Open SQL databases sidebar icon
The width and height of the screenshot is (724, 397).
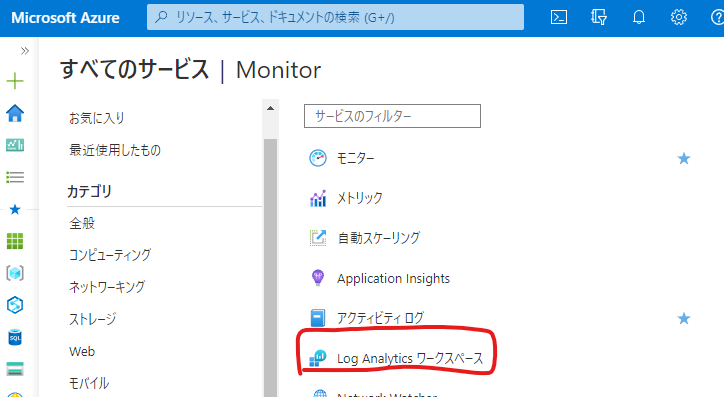point(15,337)
